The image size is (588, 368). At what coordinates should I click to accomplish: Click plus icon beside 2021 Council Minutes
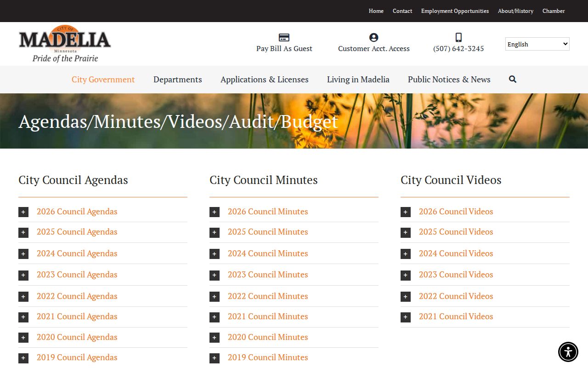[215, 317]
